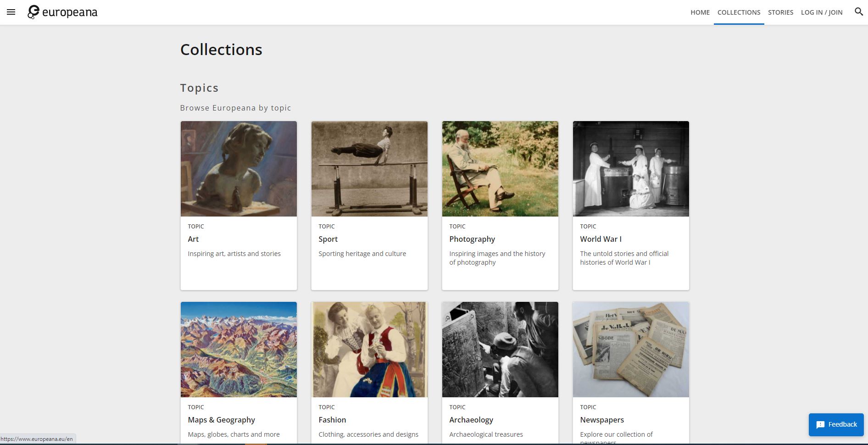The width and height of the screenshot is (868, 445).
Task: Click the Art topic title
Action: pyautogui.click(x=193, y=239)
